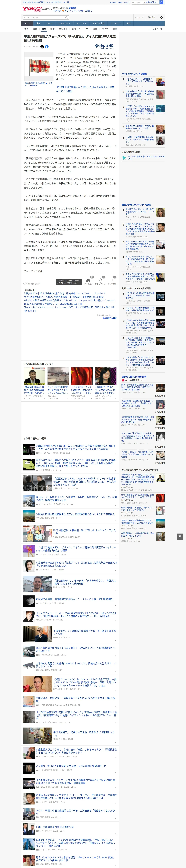Image resolution: width=186 pixels, height=868 pixels.
Task: Open the ランキング navigation tab
Action: 116,24
